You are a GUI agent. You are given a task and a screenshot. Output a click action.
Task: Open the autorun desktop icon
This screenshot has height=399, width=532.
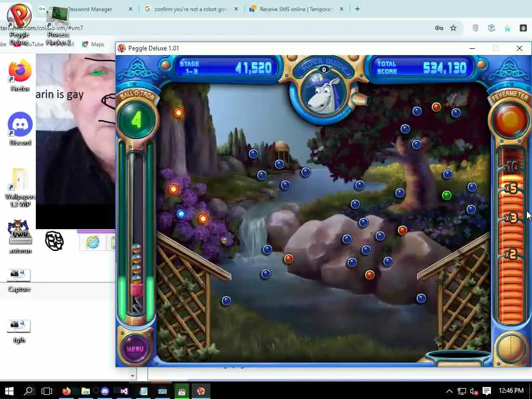click(20, 236)
